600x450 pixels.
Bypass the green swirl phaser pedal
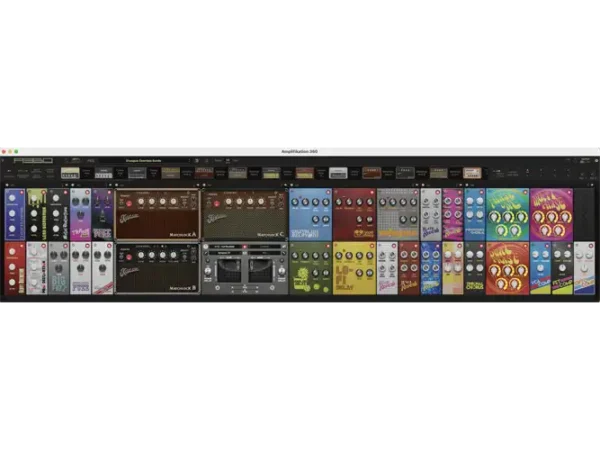click(x=525, y=192)
